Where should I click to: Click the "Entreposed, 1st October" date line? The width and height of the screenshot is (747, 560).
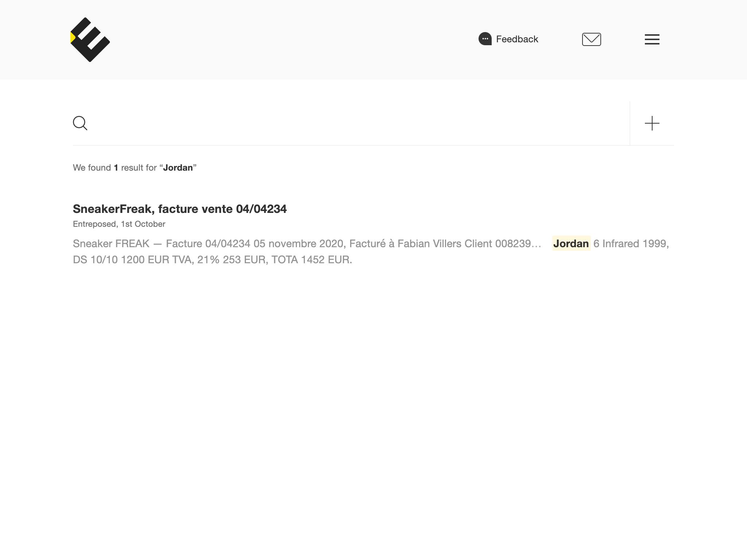pyautogui.click(x=119, y=224)
